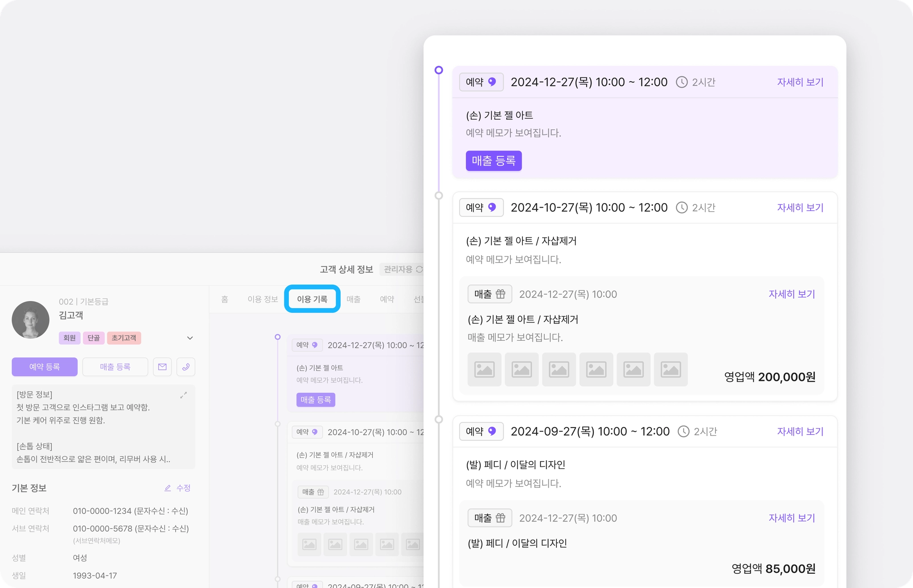Go to the 홈 tab
The image size is (913, 588).
coord(225,299)
